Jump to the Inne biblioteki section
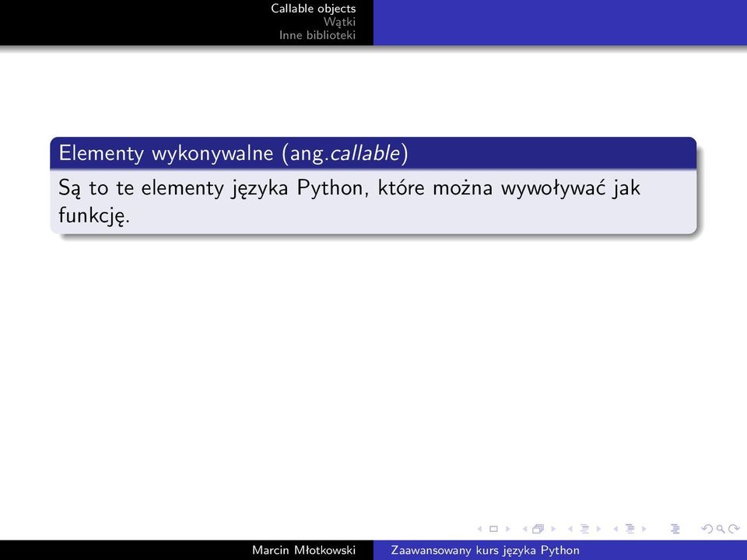The width and height of the screenshot is (747, 560). tap(317, 35)
